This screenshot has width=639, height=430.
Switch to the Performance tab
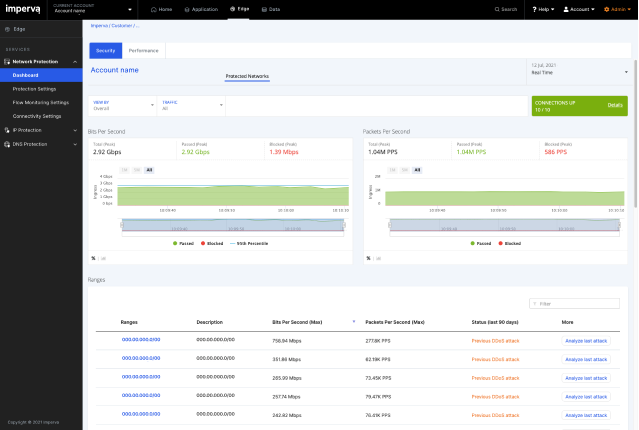click(x=143, y=50)
